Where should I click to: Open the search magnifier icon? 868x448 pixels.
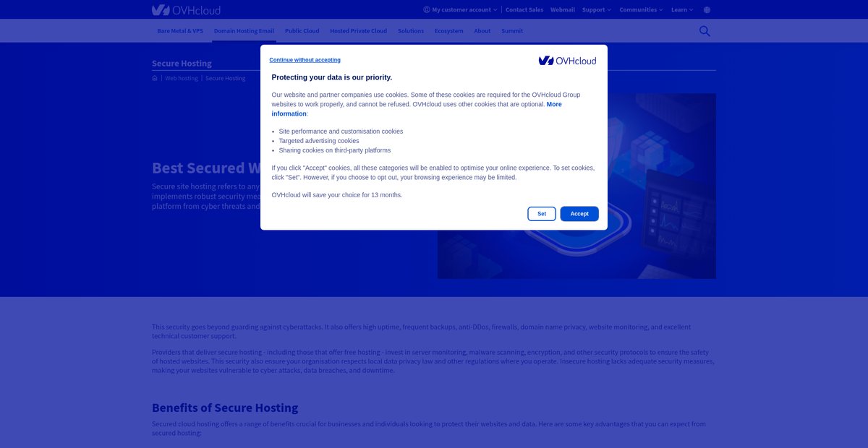705,31
